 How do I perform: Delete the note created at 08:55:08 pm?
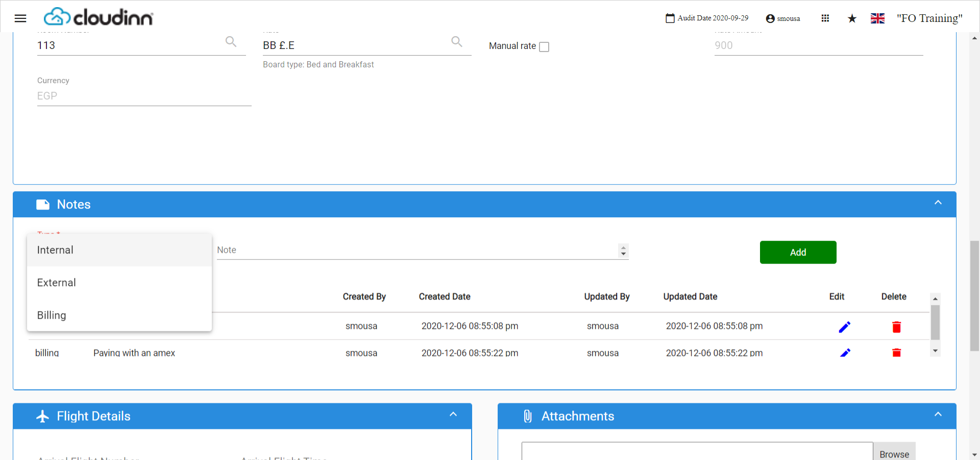[x=897, y=327]
